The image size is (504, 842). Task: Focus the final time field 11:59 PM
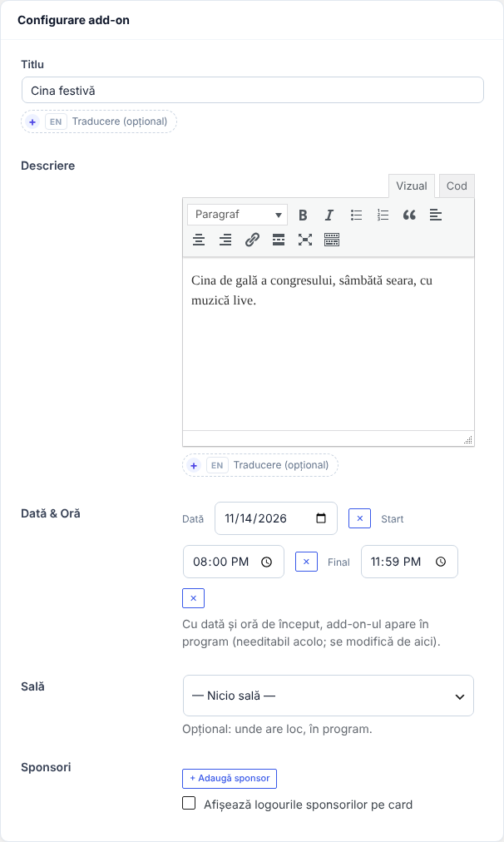click(x=409, y=562)
